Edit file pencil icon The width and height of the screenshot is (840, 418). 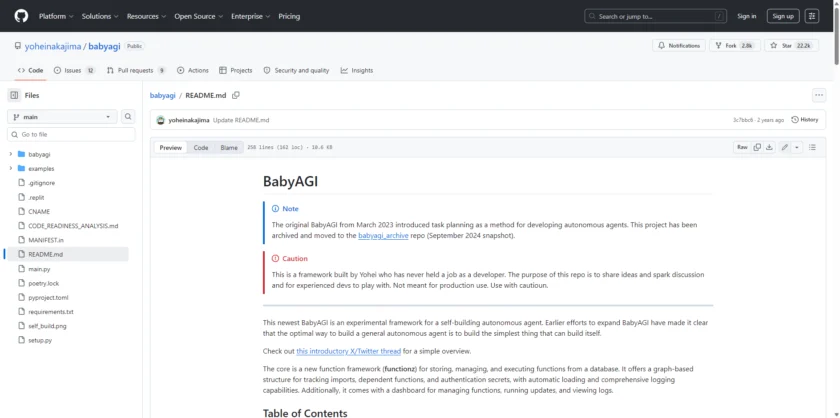click(784, 147)
